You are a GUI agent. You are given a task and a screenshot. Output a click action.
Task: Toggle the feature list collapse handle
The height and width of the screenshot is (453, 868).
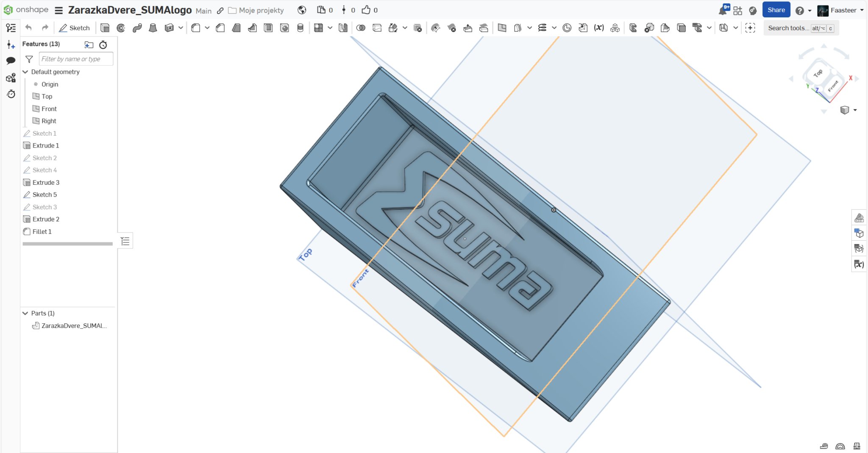pos(125,241)
